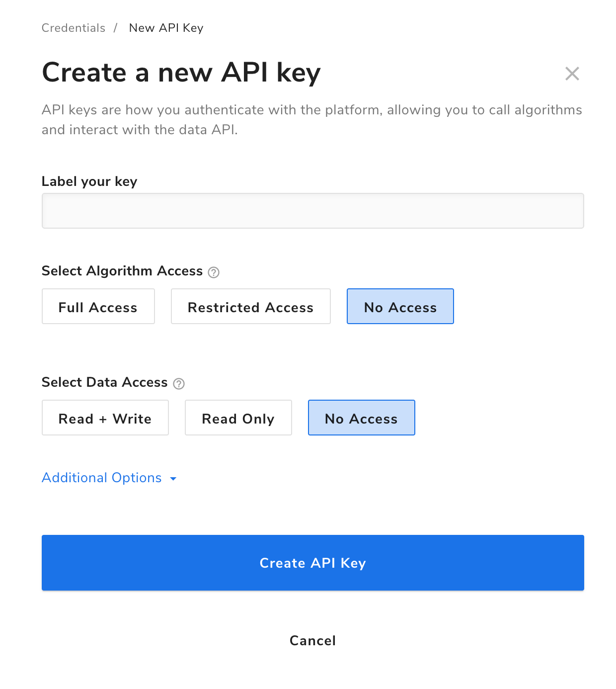Navigate to Credentials via the breadcrumb

tap(73, 28)
